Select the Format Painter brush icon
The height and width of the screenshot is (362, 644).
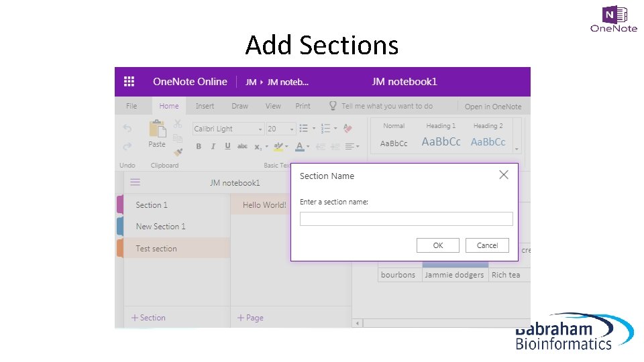(178, 152)
